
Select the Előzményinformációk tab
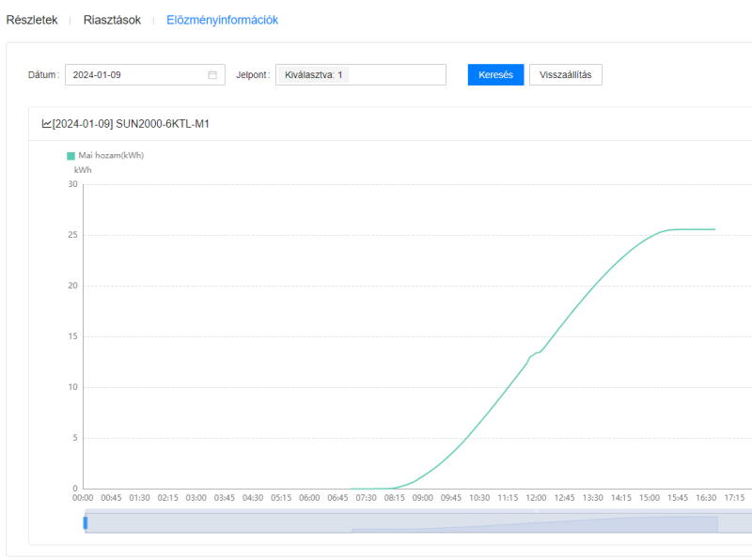[x=222, y=20]
